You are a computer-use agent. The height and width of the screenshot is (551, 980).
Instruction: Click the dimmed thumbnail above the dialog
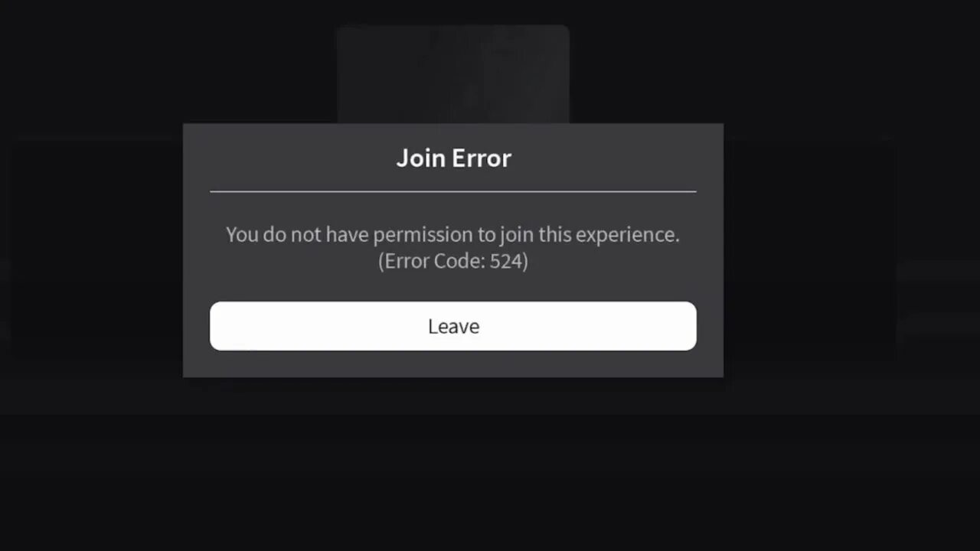tap(453, 73)
